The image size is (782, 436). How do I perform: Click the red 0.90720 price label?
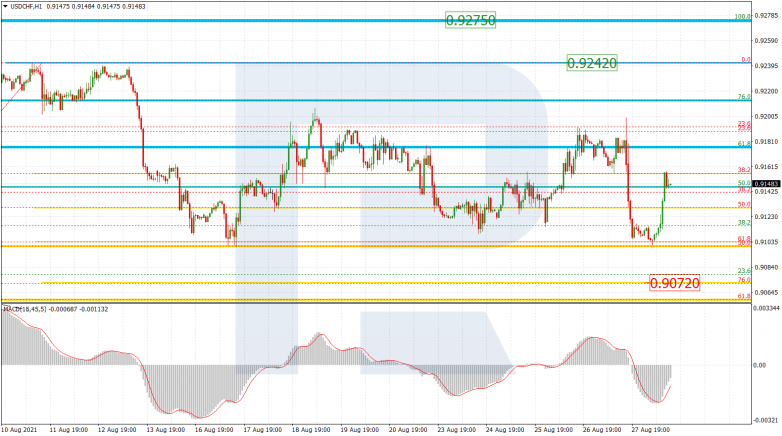click(675, 283)
